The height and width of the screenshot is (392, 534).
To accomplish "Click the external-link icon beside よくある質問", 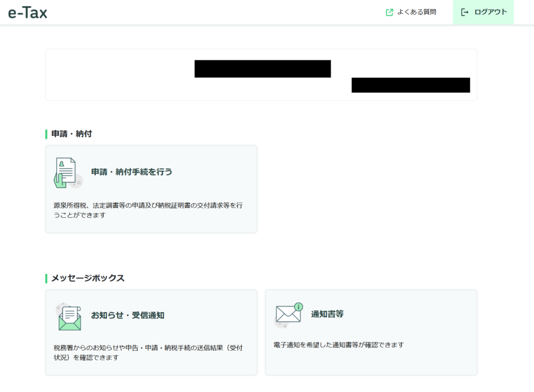I will point(389,13).
